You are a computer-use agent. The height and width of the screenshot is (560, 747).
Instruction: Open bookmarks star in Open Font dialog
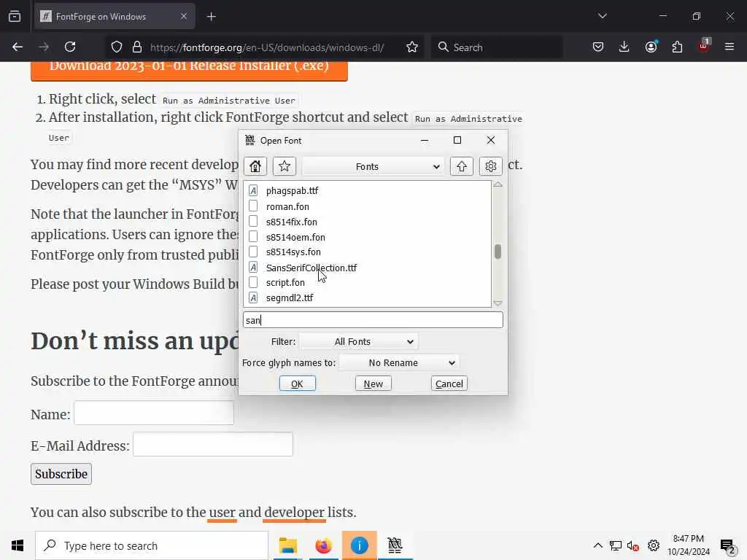285,166
